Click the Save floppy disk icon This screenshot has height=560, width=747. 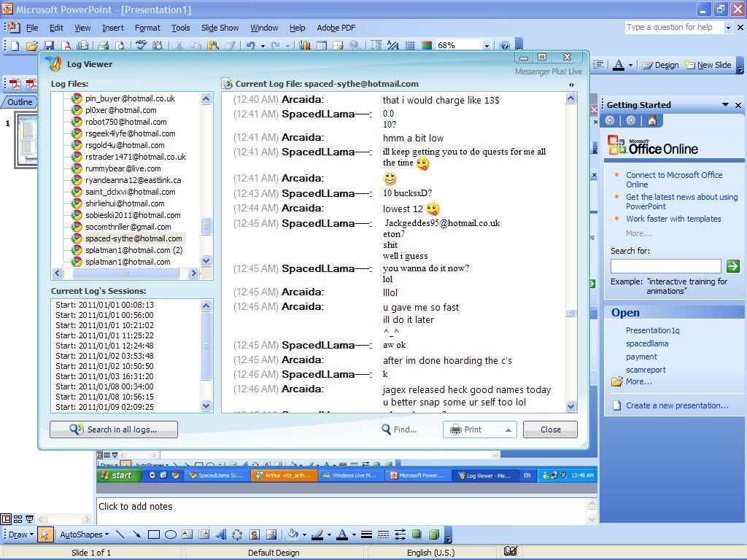[x=49, y=45]
